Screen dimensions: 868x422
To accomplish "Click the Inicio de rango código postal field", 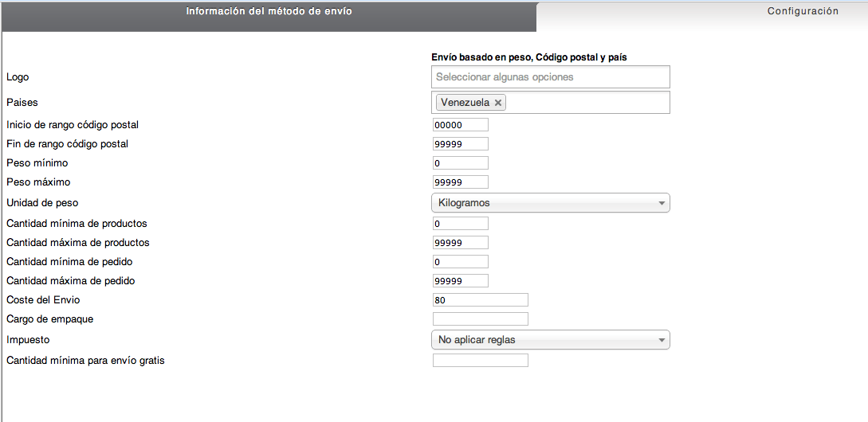I will [461, 125].
